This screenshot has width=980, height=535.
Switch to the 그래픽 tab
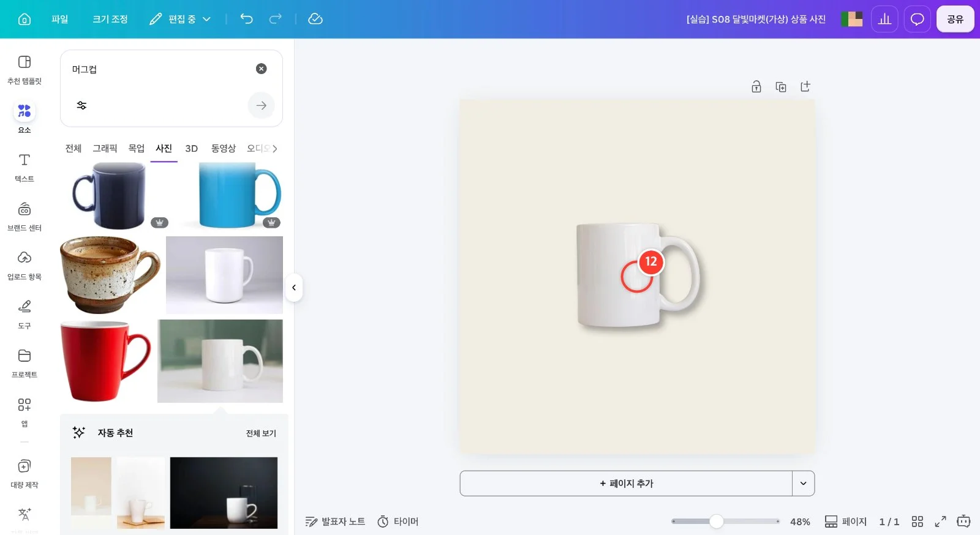point(105,148)
